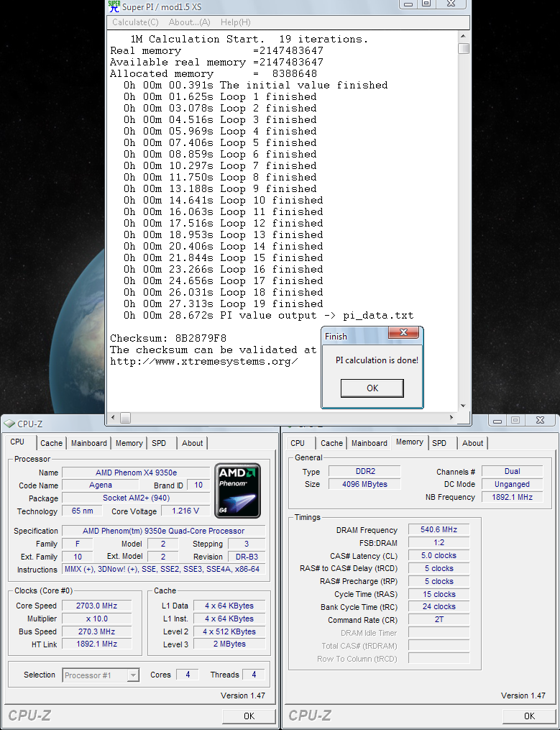Screen dimensions: 560x730
Task: Click the Level 2 cache value
Action: point(229,631)
